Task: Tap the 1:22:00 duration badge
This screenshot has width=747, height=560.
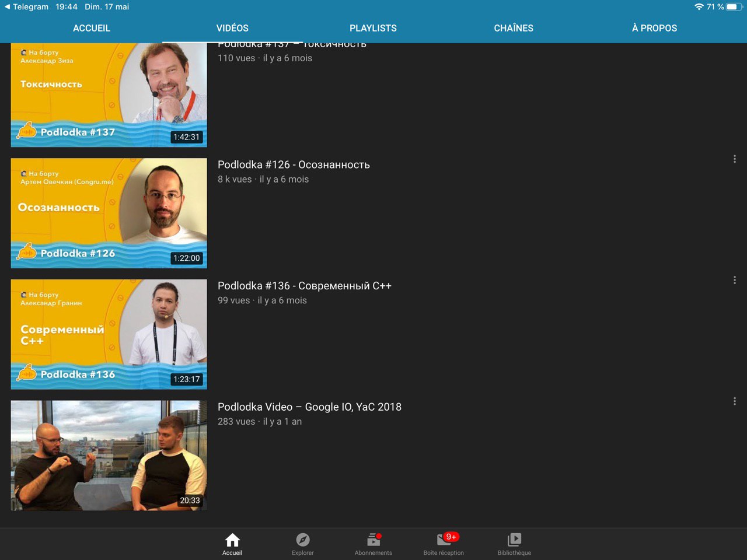Action: point(187,258)
